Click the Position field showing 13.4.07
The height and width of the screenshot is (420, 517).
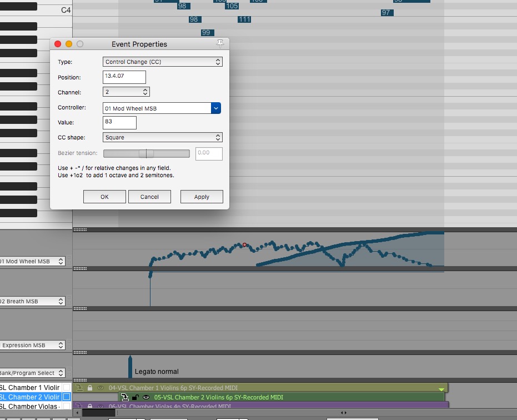click(x=124, y=77)
